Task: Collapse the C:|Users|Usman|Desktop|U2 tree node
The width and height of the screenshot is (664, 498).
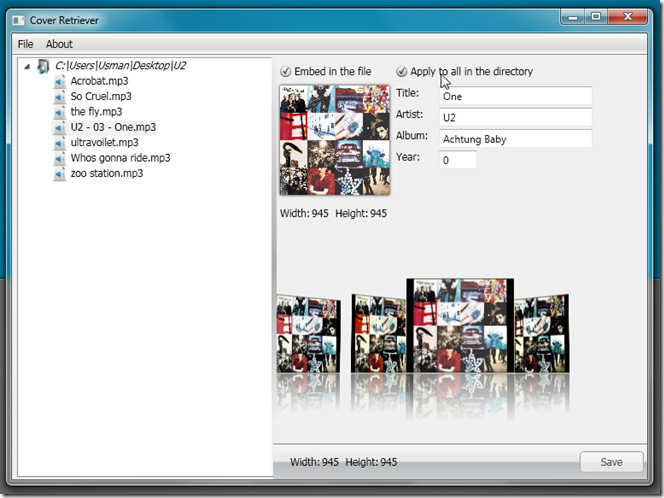Action: point(27,66)
